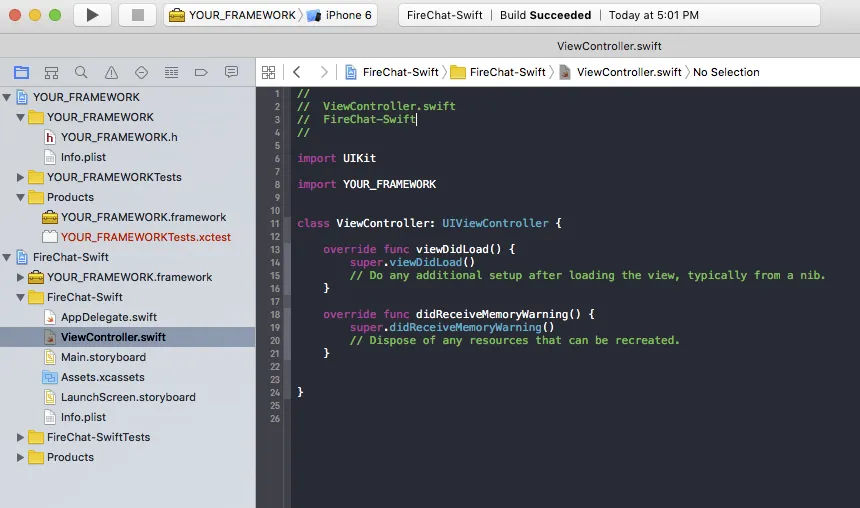
Task: Run the project with the Play button
Action: (x=92, y=15)
